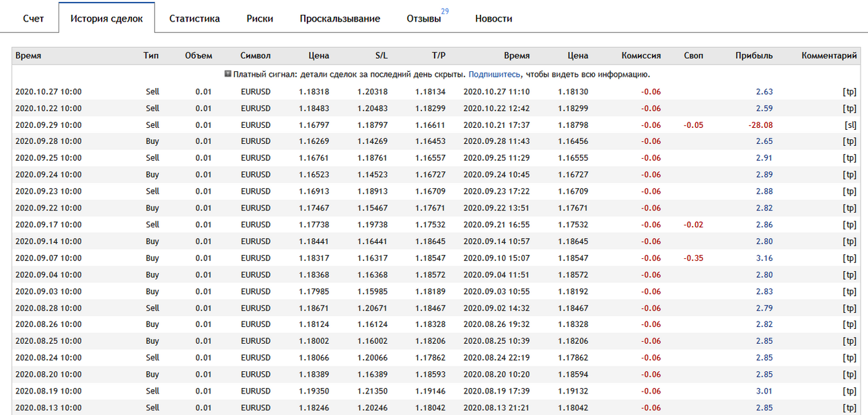
Task: Click the [sl] comment entry
Action: coord(851,124)
